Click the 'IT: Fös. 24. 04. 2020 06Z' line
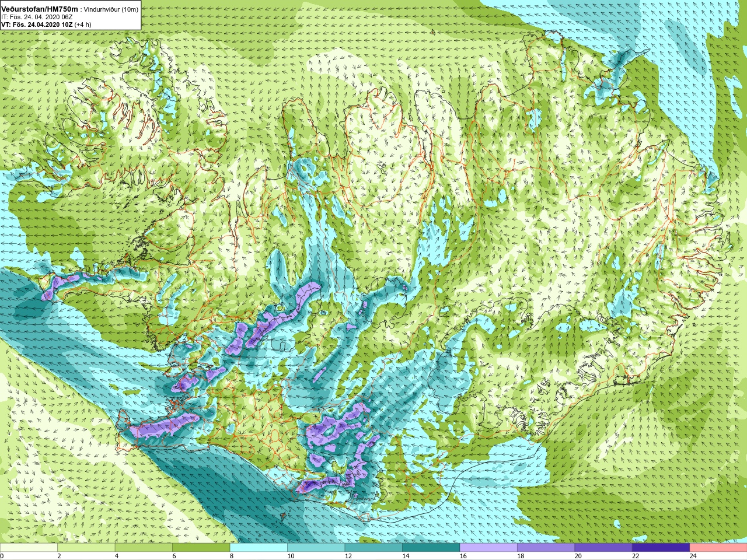This screenshot has height=560, width=747. (x=37, y=17)
